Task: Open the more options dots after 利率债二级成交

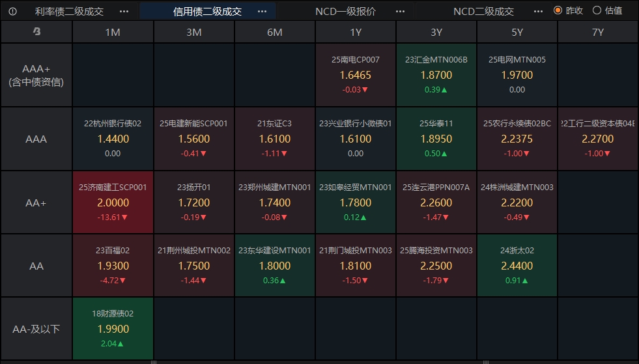Action: click(x=124, y=11)
